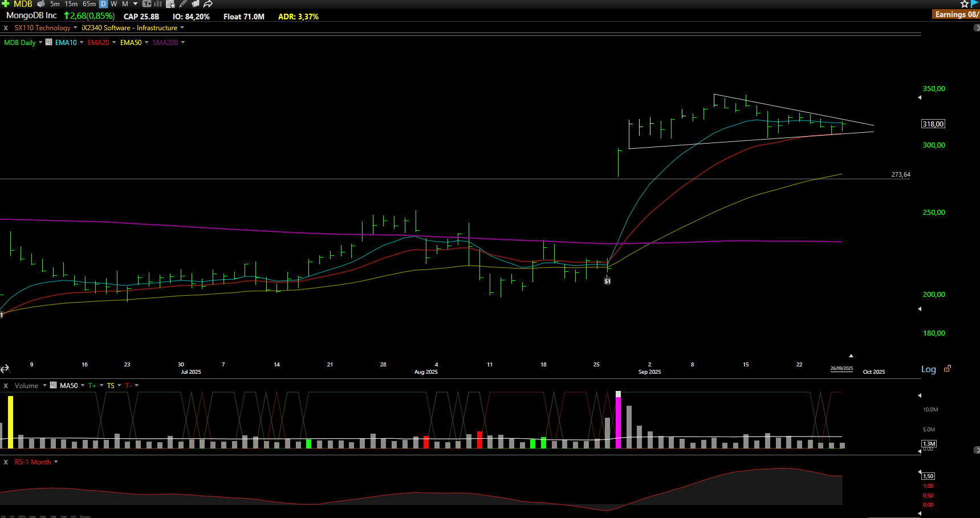Click the $1 dividend marker on chart
This screenshot has height=518, width=980.
click(608, 281)
